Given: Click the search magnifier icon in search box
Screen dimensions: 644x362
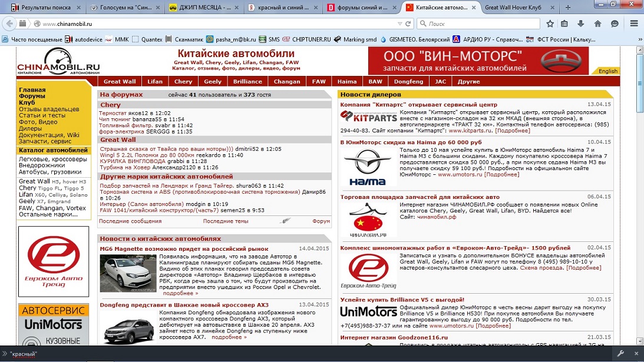Looking at the screenshot, I should point(423,24).
